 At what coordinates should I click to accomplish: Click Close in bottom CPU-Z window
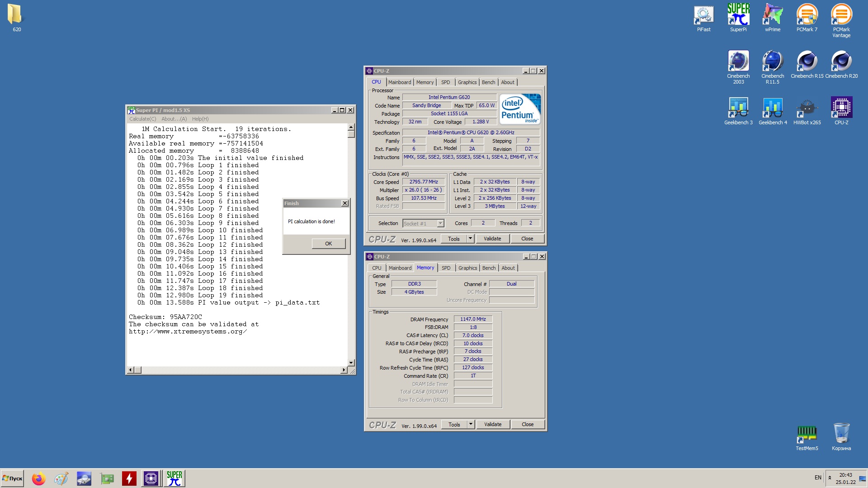tap(528, 425)
